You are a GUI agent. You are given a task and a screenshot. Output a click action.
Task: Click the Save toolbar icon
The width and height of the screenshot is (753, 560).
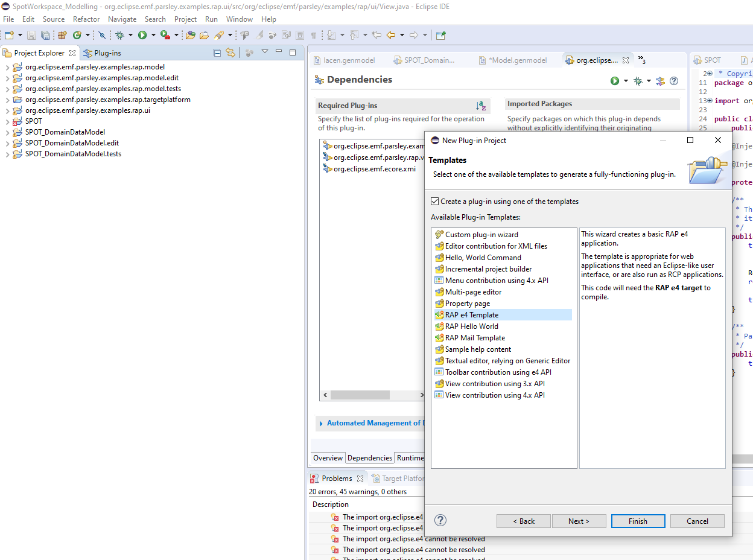click(31, 35)
